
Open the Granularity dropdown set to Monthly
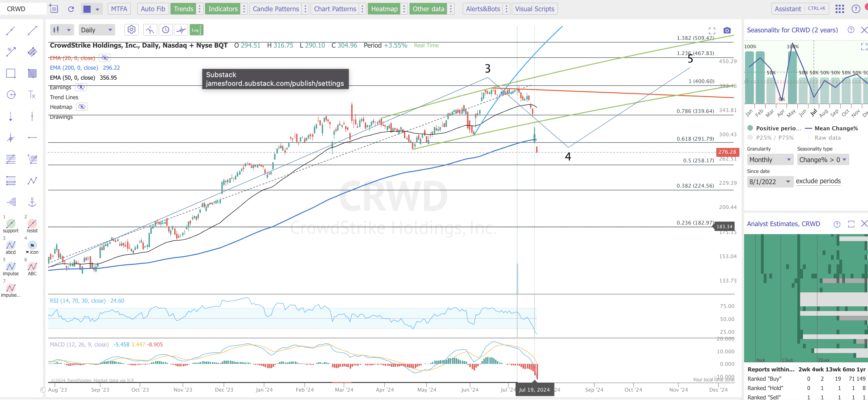tap(770, 159)
